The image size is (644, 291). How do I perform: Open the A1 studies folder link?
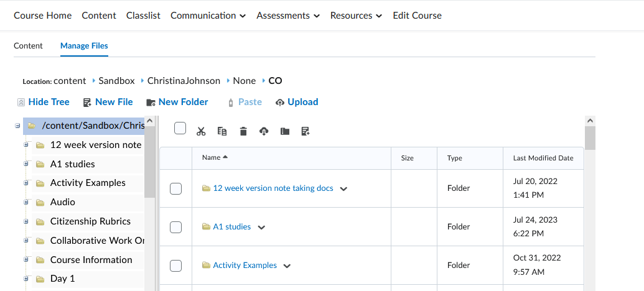click(x=231, y=227)
